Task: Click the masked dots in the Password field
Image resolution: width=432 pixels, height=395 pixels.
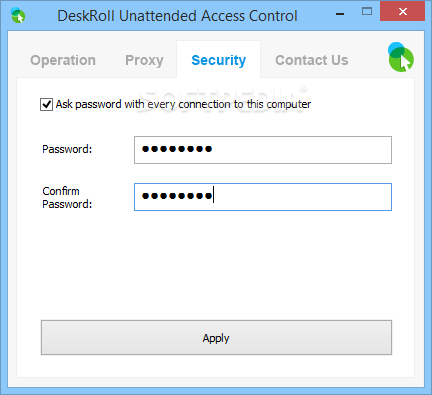Action: [x=177, y=149]
